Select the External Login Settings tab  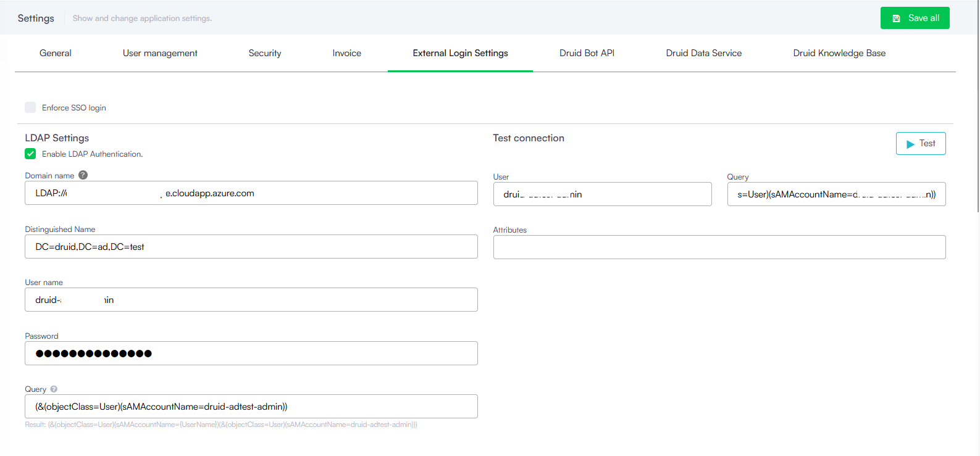pyautogui.click(x=460, y=53)
